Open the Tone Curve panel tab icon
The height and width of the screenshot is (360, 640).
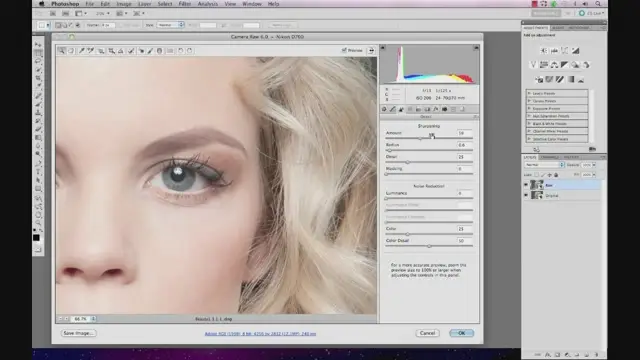tap(393, 109)
